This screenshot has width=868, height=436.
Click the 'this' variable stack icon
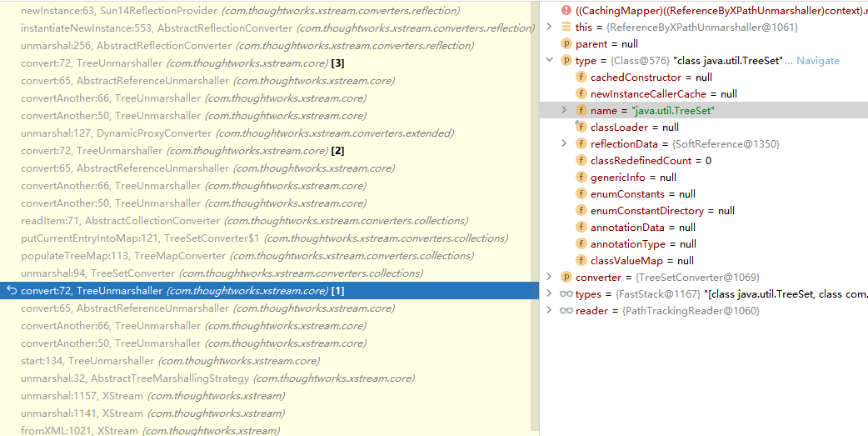click(x=566, y=27)
